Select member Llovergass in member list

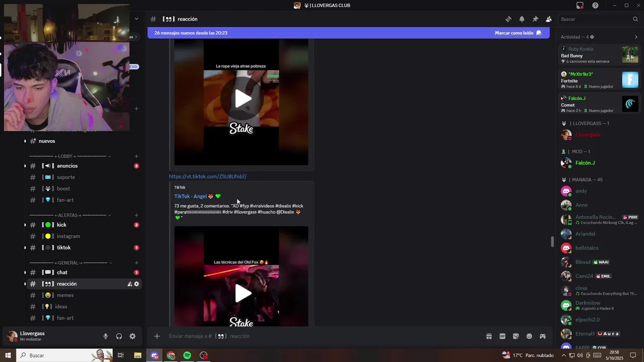599,135
